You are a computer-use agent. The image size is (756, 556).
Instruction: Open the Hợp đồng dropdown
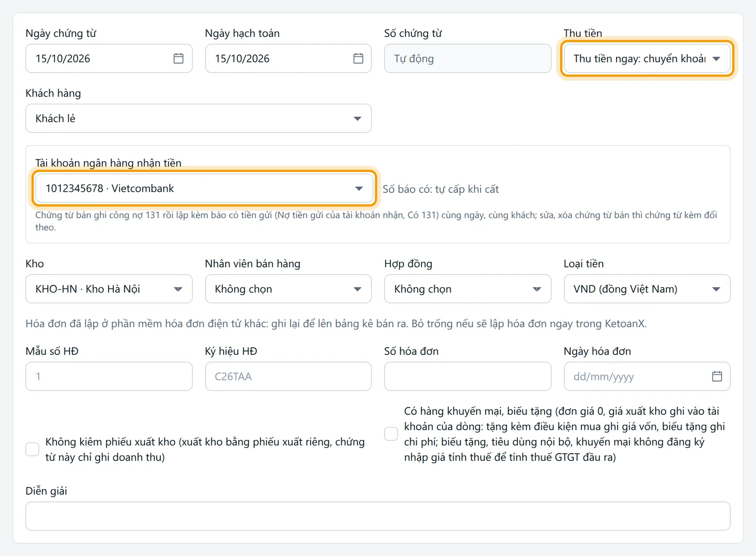coord(468,289)
